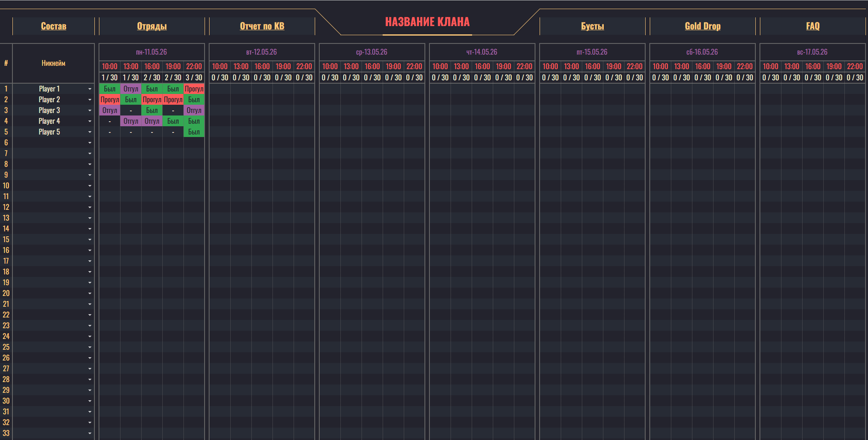868x440 pixels.
Task: Click Player 4's Отгул cell at Monday 13:00
Action: [131, 121]
